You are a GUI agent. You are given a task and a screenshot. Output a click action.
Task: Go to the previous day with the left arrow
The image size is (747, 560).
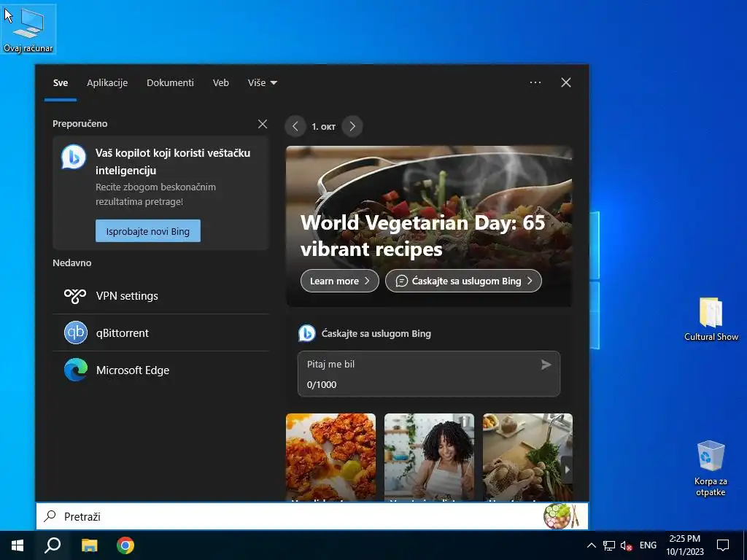point(295,127)
